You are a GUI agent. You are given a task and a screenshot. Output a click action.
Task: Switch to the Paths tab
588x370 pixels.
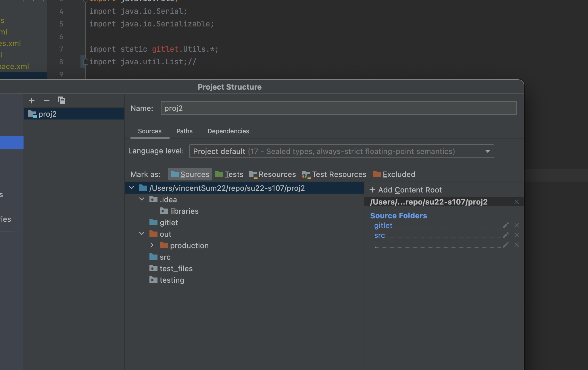[184, 131]
